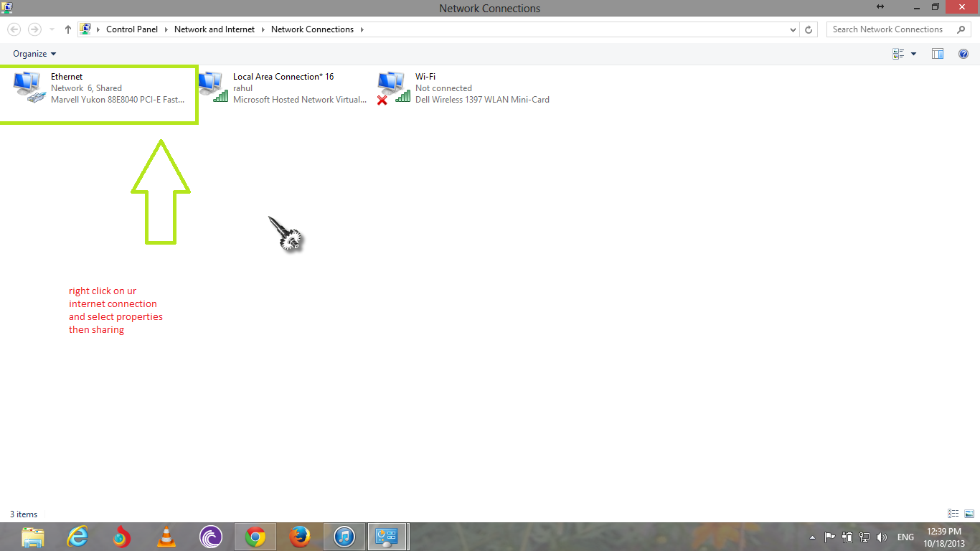Click the clock showing 12:39 PM

pyautogui.click(x=944, y=532)
